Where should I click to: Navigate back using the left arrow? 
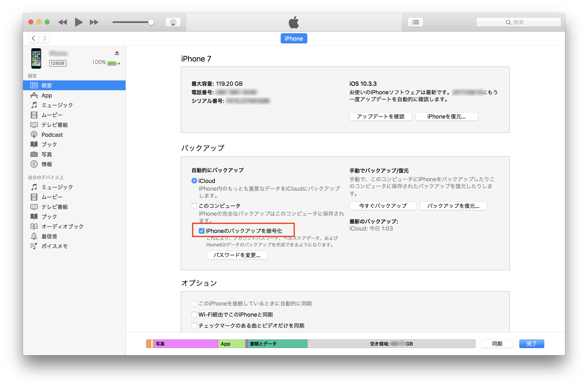(33, 39)
